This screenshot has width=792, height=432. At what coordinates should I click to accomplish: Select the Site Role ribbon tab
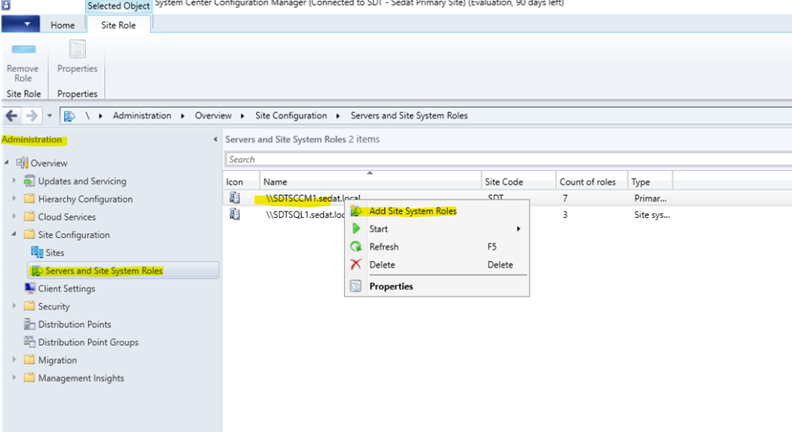pyautogui.click(x=119, y=25)
